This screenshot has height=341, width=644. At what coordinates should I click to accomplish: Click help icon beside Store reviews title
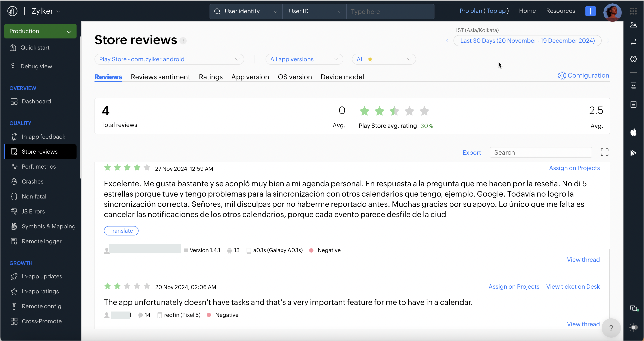183,41
